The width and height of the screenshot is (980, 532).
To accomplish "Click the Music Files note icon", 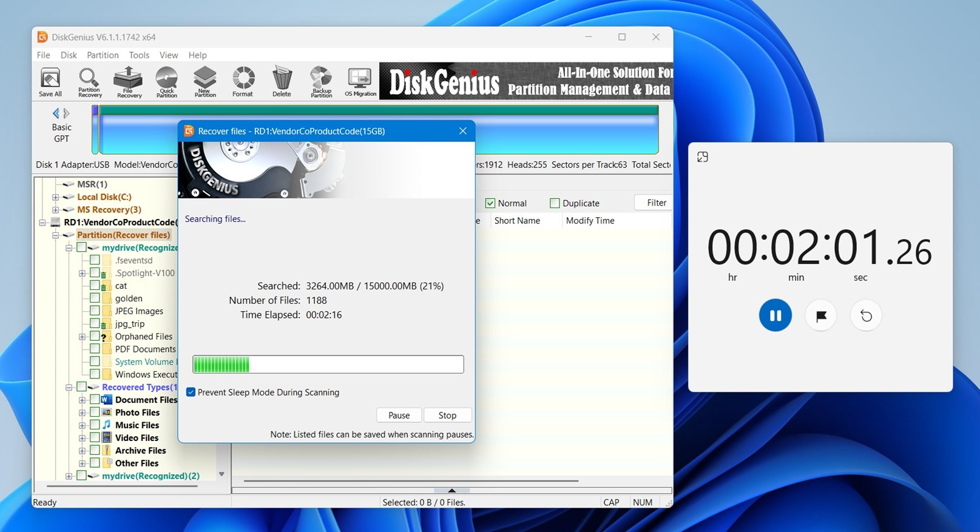I will (107, 425).
